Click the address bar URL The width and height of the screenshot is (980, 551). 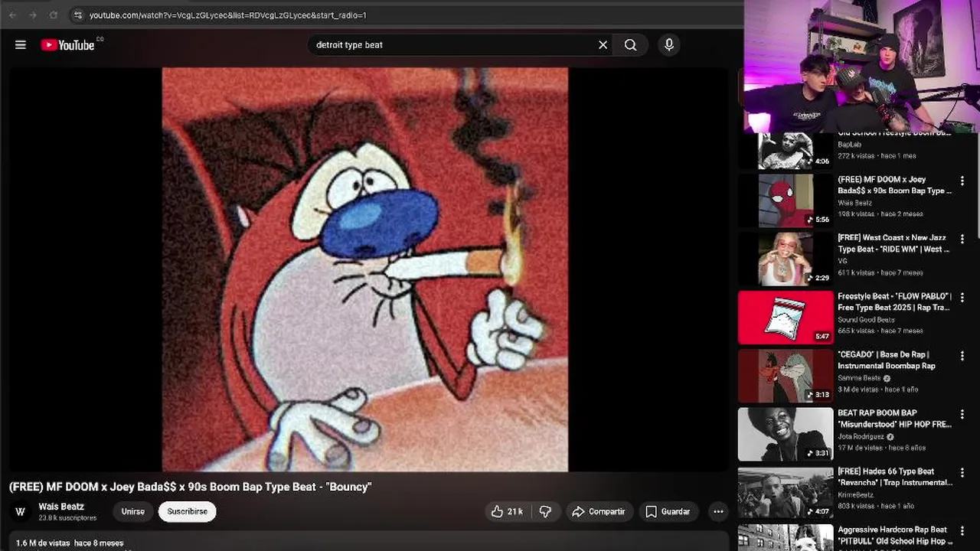(x=227, y=15)
